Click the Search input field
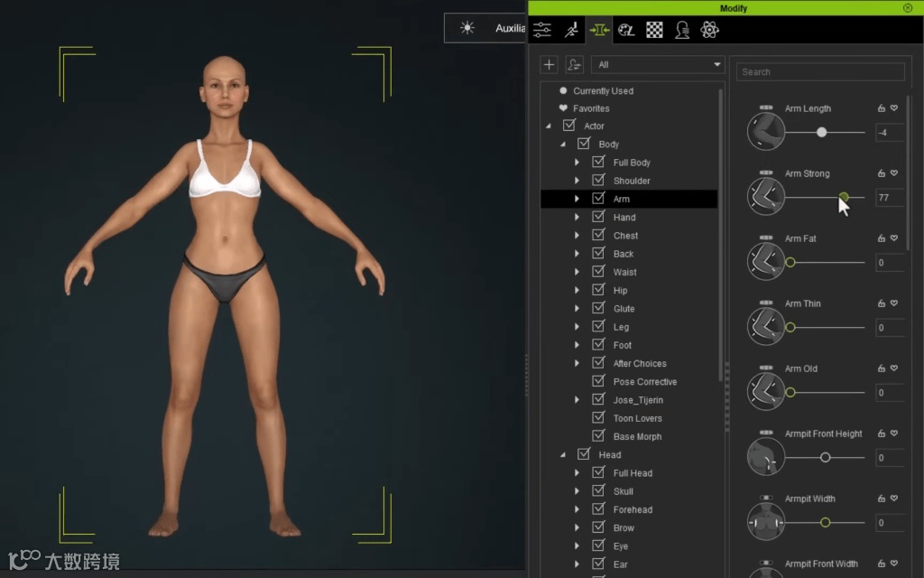Viewport: 924px width, 578px height. 820,72
